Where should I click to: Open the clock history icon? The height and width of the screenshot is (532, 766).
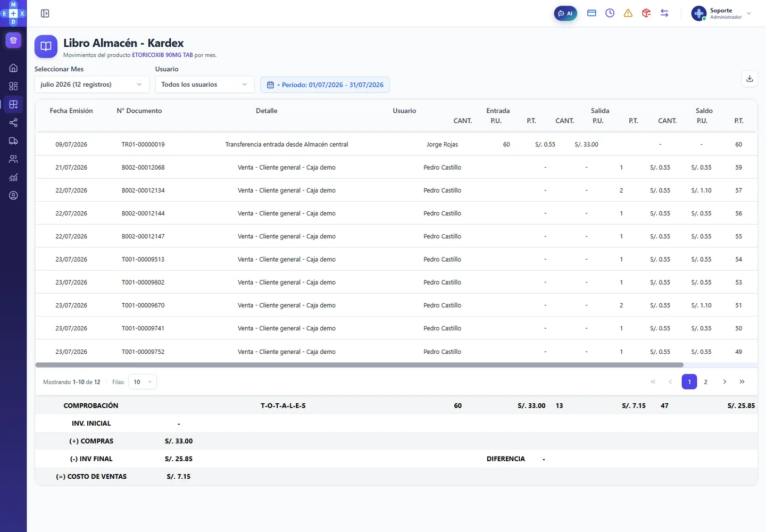[610, 13]
